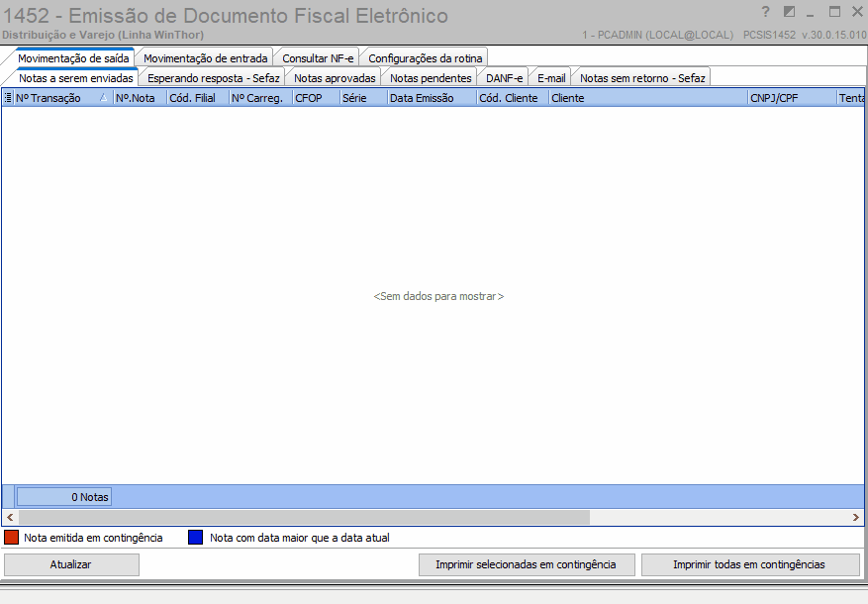
Task: Click sort arrow on Nº Transação column
Action: (104, 97)
